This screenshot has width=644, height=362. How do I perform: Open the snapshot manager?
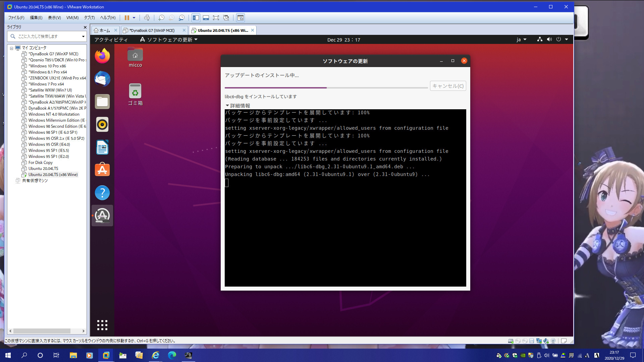[181, 18]
